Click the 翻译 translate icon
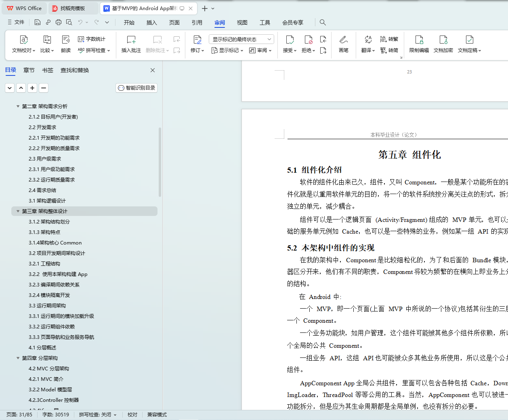508x420 pixels. pos(368,40)
